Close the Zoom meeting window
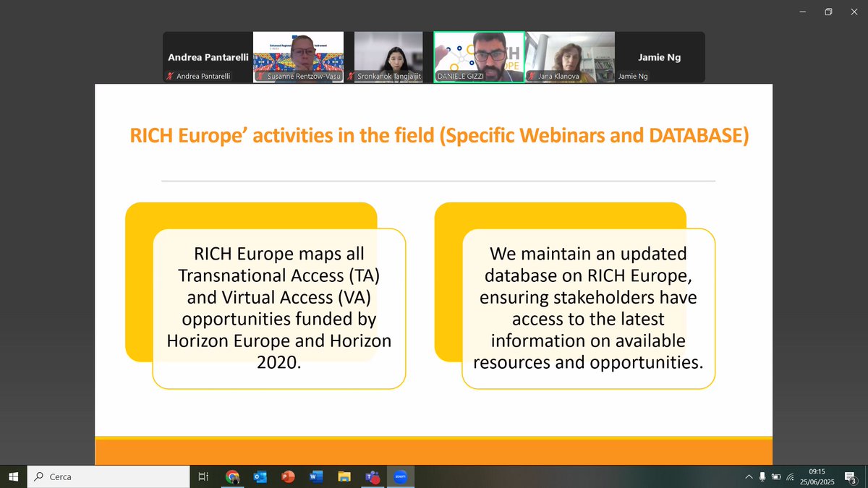868x488 pixels. pos(855,12)
